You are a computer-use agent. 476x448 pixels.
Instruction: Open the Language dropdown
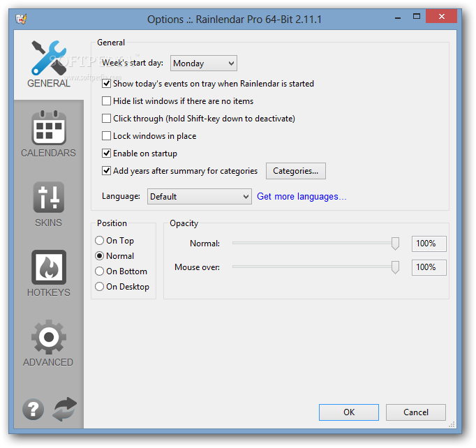[200, 196]
